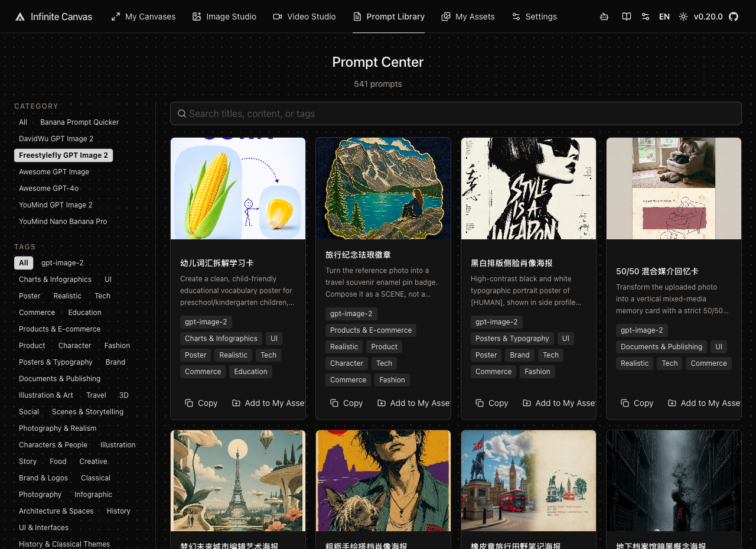Switch to Video Studio tab
Viewport: 756px width, 549px height.
pyautogui.click(x=305, y=17)
